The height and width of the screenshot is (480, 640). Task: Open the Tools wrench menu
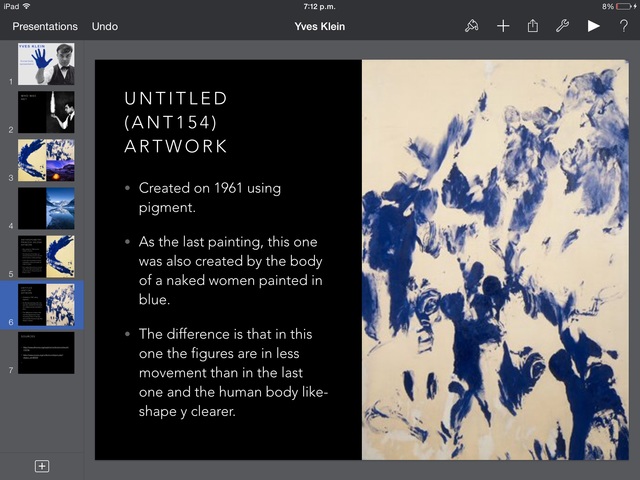click(562, 26)
